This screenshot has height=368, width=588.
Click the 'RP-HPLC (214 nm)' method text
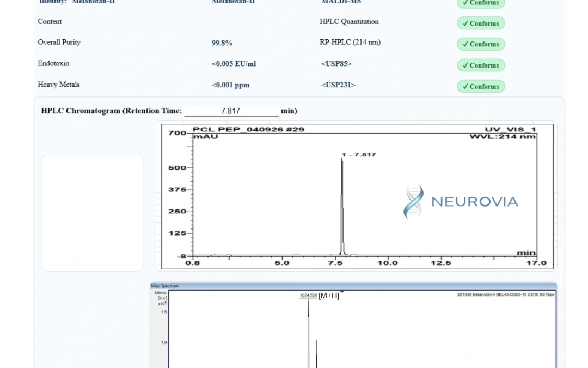click(350, 42)
